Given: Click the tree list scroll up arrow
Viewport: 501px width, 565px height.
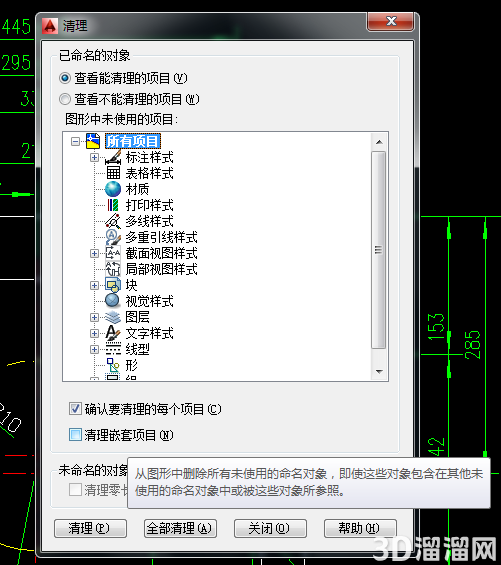Looking at the screenshot, I should [379, 142].
